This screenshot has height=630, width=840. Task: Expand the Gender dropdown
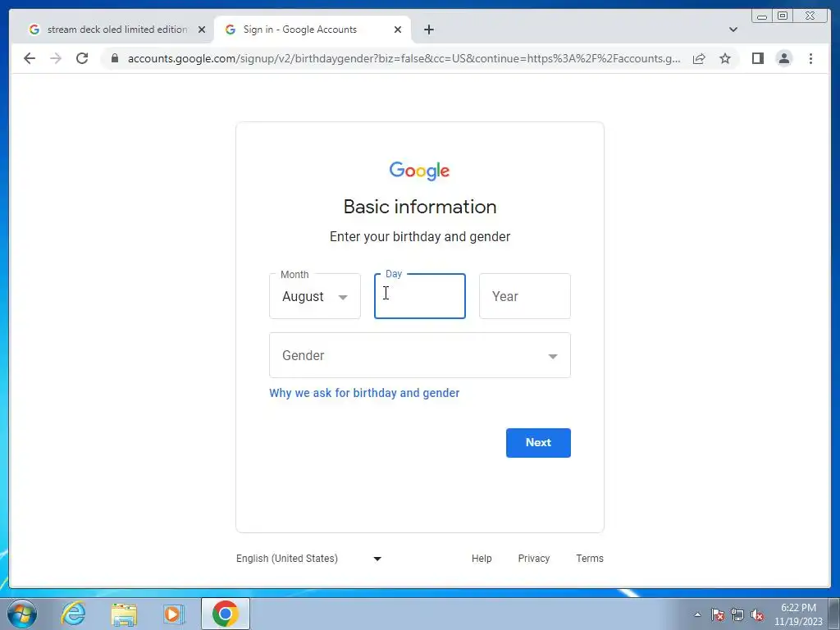point(419,355)
